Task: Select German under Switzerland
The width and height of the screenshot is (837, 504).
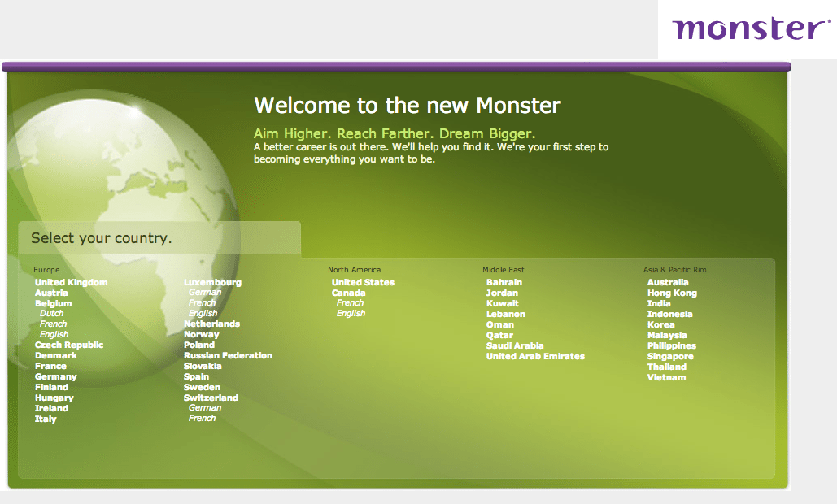Action: [x=204, y=408]
